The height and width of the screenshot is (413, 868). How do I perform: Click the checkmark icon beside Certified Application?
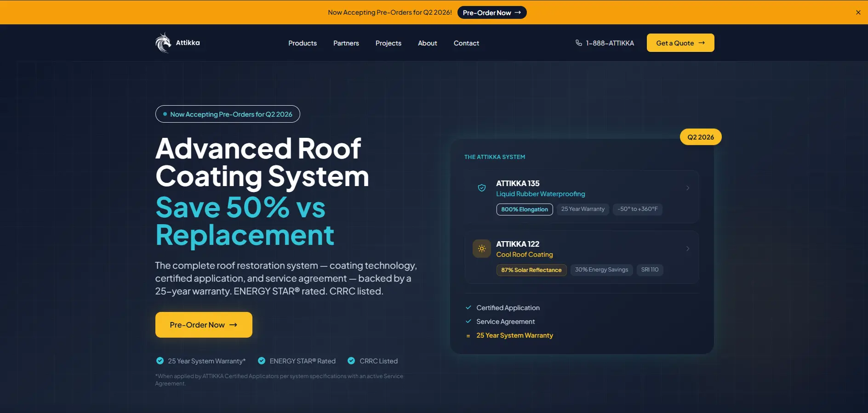(x=468, y=307)
